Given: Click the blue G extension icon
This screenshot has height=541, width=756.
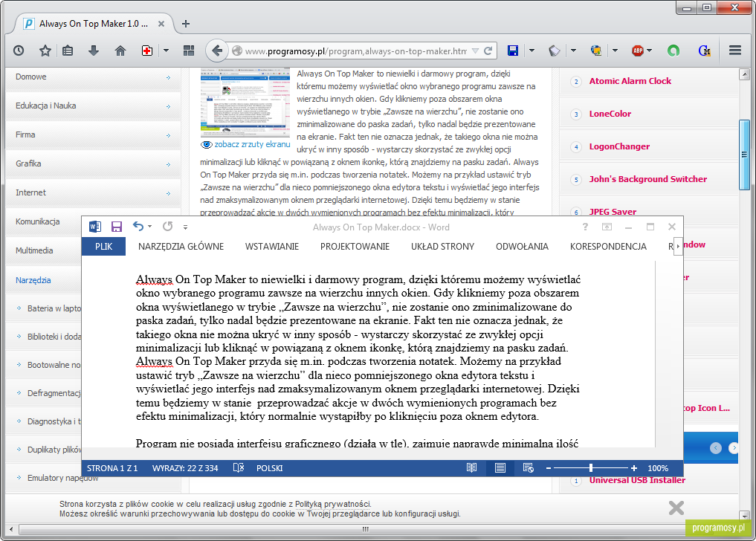Looking at the screenshot, I should (x=705, y=50).
